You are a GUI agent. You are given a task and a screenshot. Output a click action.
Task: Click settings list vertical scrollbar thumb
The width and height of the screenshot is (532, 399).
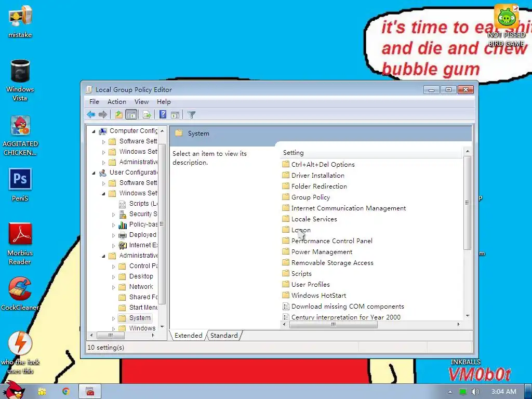point(467,203)
